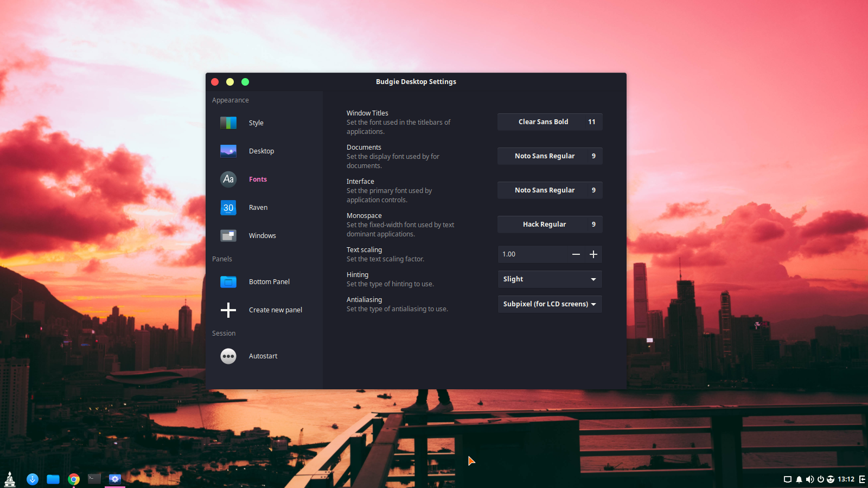Click the volume icon in the system tray
The height and width of the screenshot is (488, 868).
pyautogui.click(x=809, y=479)
